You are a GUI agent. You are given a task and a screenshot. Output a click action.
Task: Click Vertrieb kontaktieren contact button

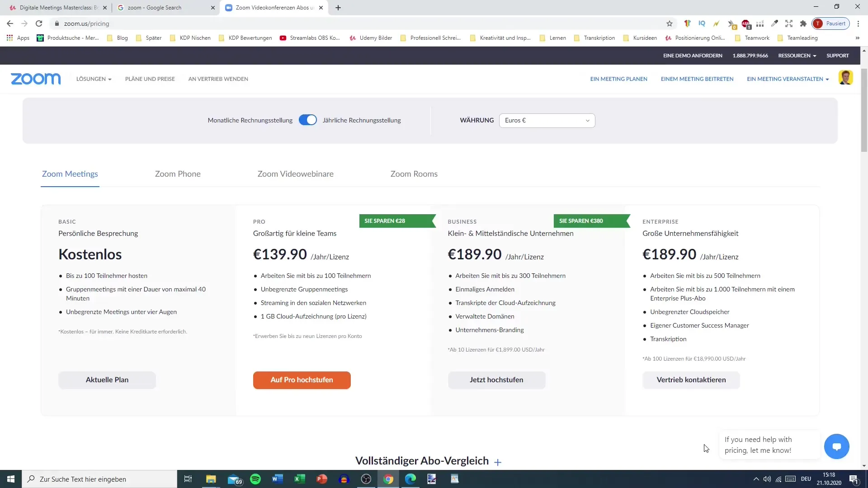pyautogui.click(x=691, y=380)
